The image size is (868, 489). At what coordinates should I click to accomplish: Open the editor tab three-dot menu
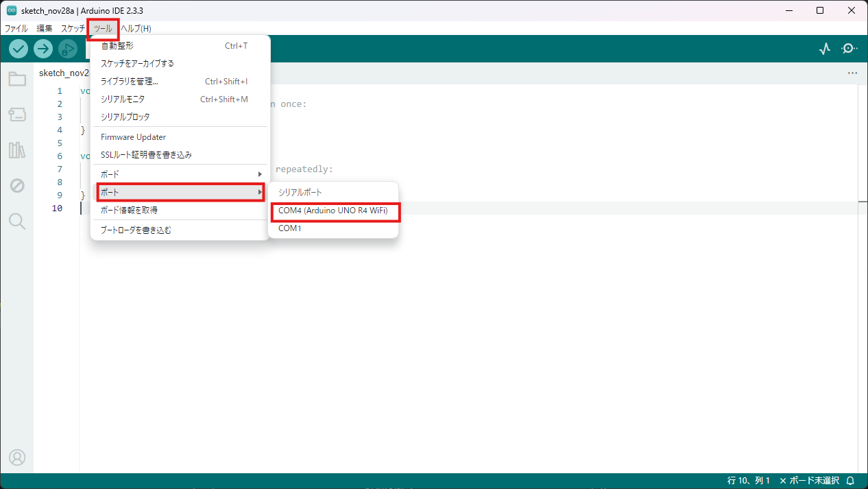coord(852,73)
